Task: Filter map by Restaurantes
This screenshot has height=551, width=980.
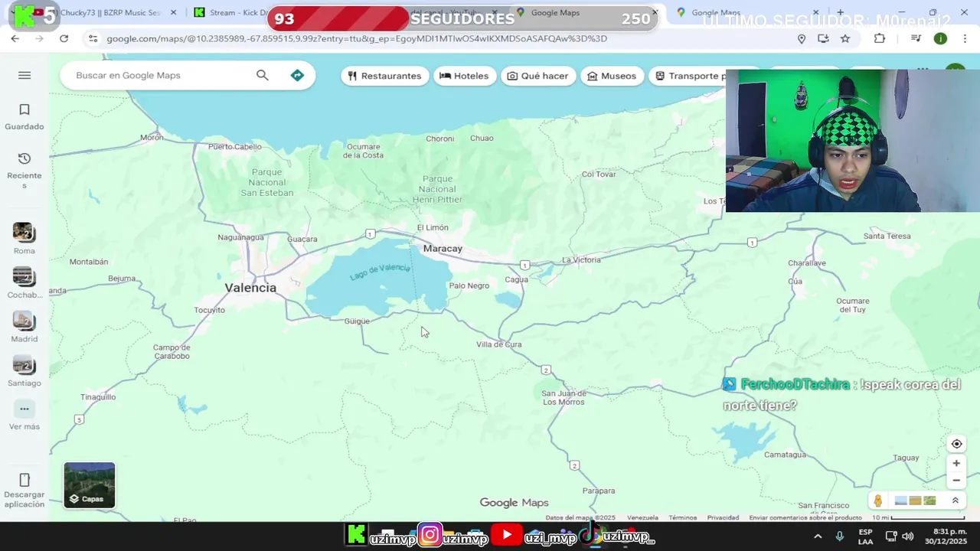Action: point(384,76)
